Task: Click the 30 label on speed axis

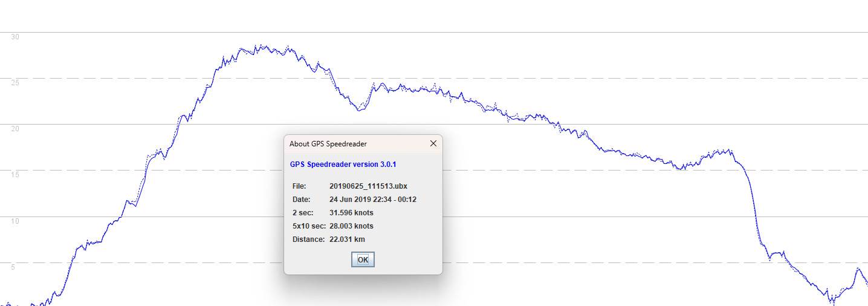Action: tap(15, 37)
